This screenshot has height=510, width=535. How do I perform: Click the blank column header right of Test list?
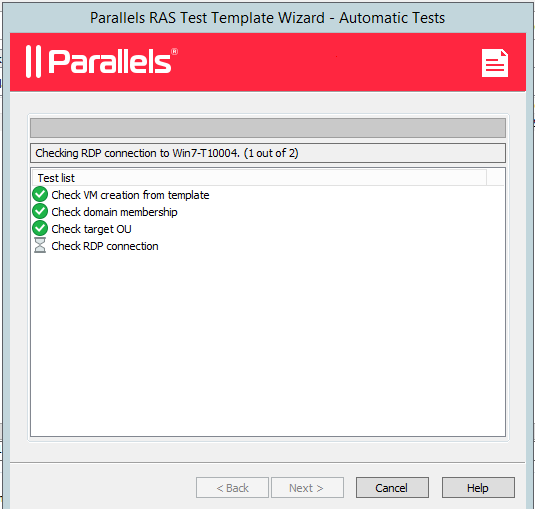[x=495, y=178]
